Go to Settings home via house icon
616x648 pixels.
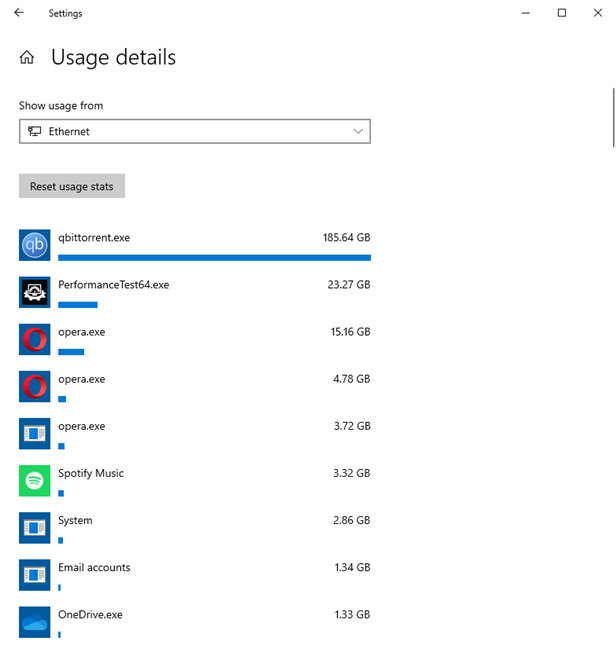pyautogui.click(x=27, y=57)
